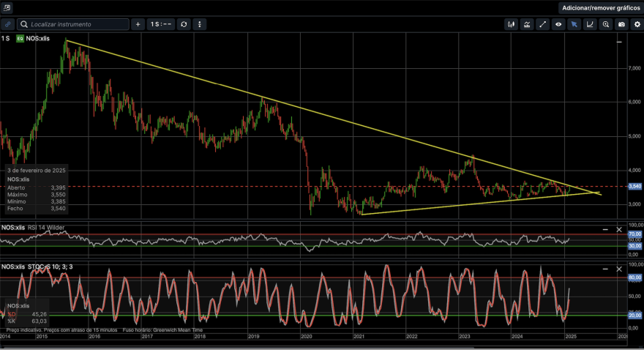
Task: Refresh the chart with the circular arrows icon
Action: [x=184, y=24]
